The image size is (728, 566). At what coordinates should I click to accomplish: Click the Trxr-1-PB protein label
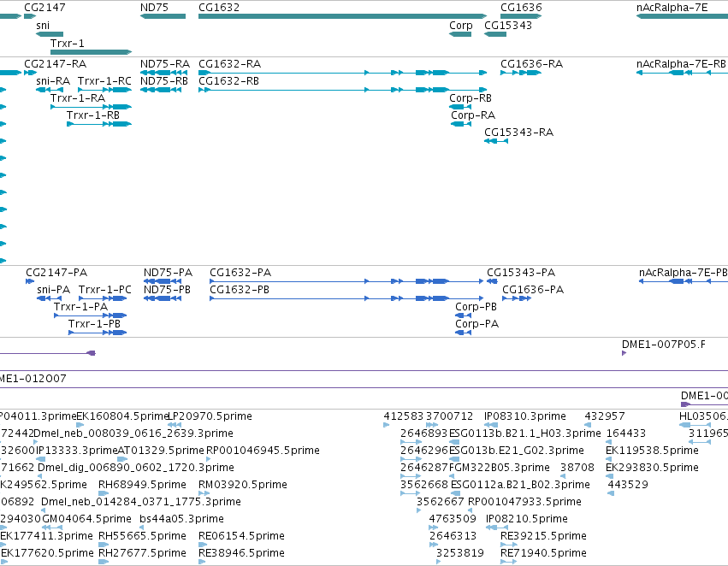[94, 324]
